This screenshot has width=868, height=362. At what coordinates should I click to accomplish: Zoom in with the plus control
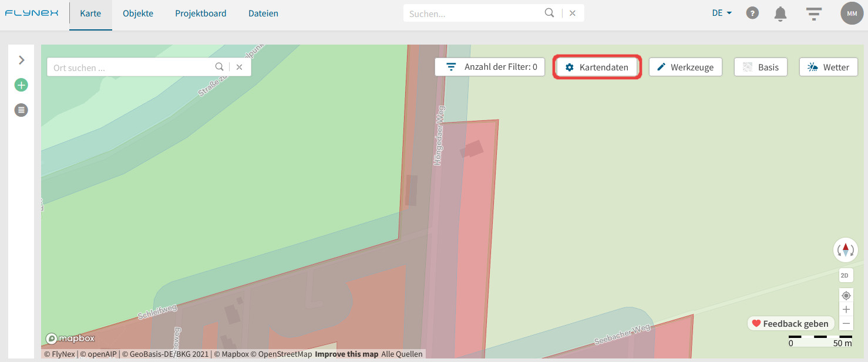[846, 309]
